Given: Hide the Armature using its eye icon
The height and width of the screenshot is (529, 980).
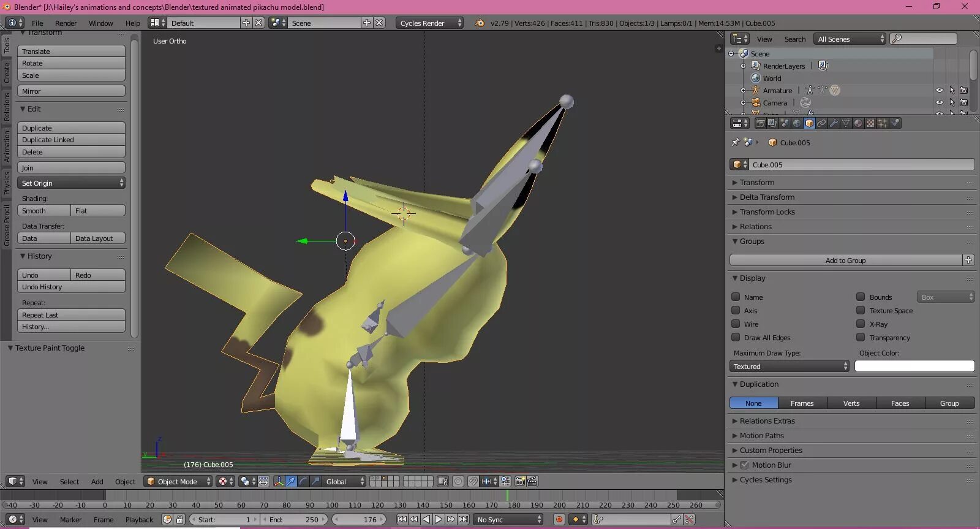Looking at the screenshot, I should pos(939,90).
